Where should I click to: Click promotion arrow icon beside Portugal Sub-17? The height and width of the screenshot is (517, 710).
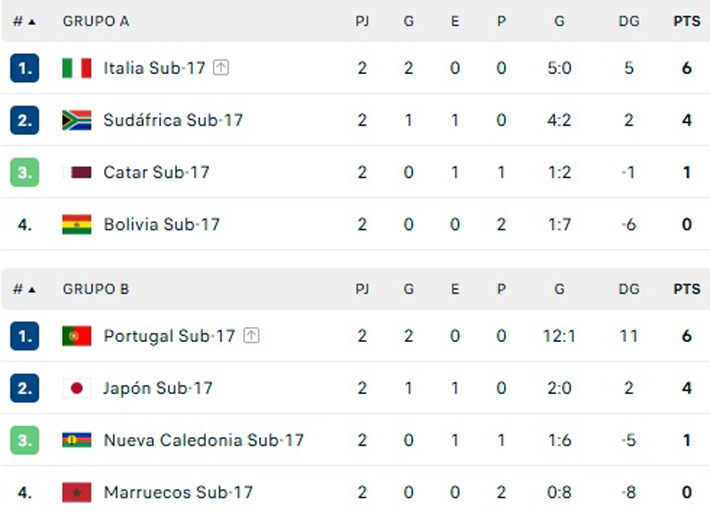[x=252, y=336]
